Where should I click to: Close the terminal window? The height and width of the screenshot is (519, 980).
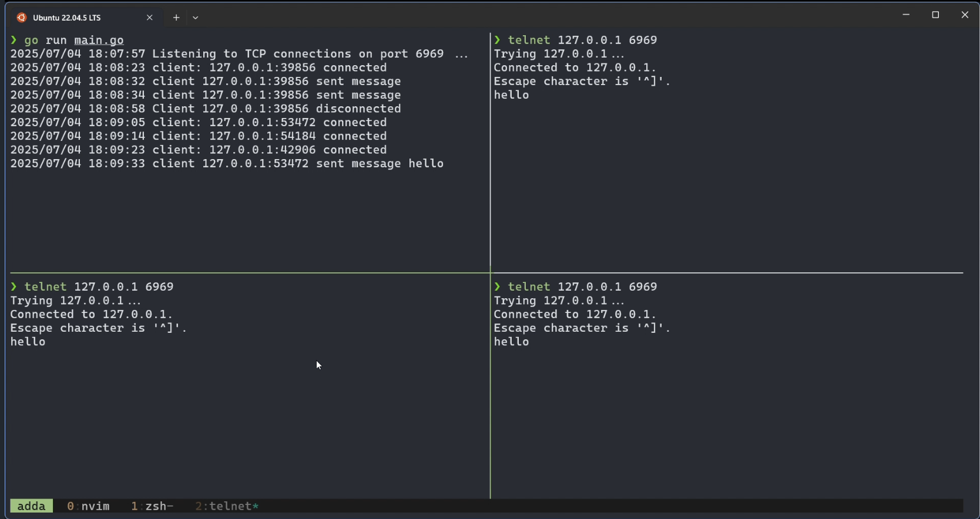coord(965,15)
